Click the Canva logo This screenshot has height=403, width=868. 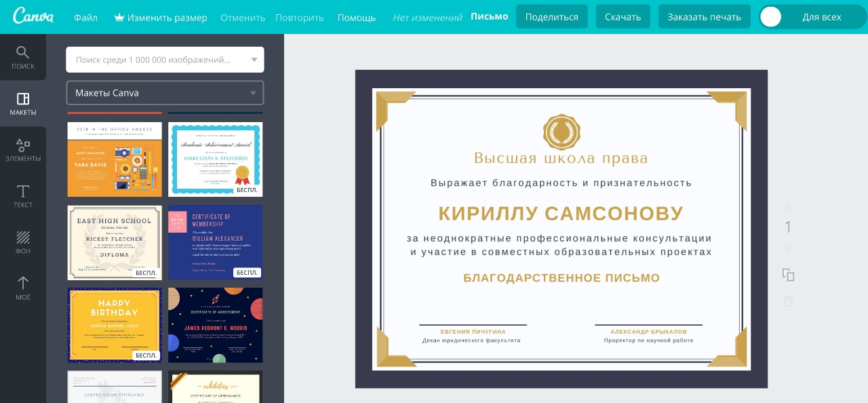click(33, 16)
